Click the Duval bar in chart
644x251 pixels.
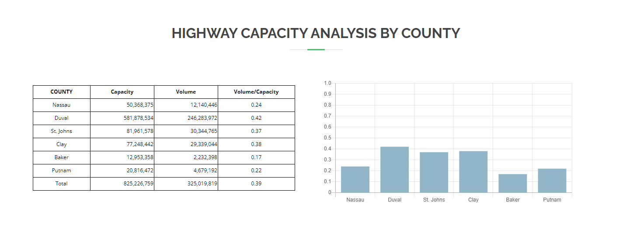pos(394,170)
